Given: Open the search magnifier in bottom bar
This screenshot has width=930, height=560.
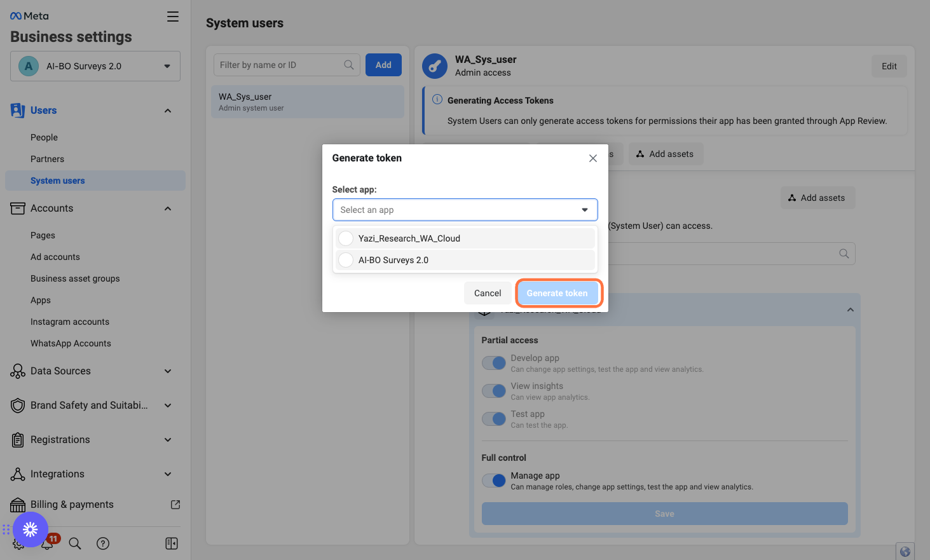Looking at the screenshot, I should [x=75, y=543].
